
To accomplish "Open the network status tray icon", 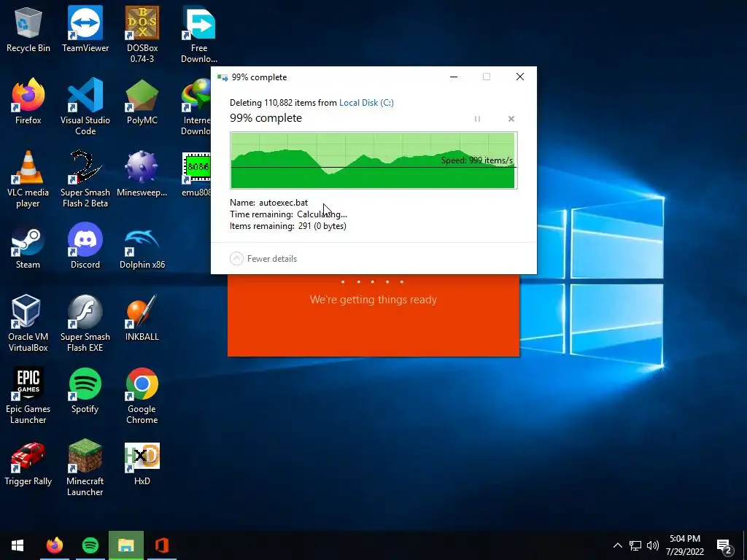I will click(635, 545).
